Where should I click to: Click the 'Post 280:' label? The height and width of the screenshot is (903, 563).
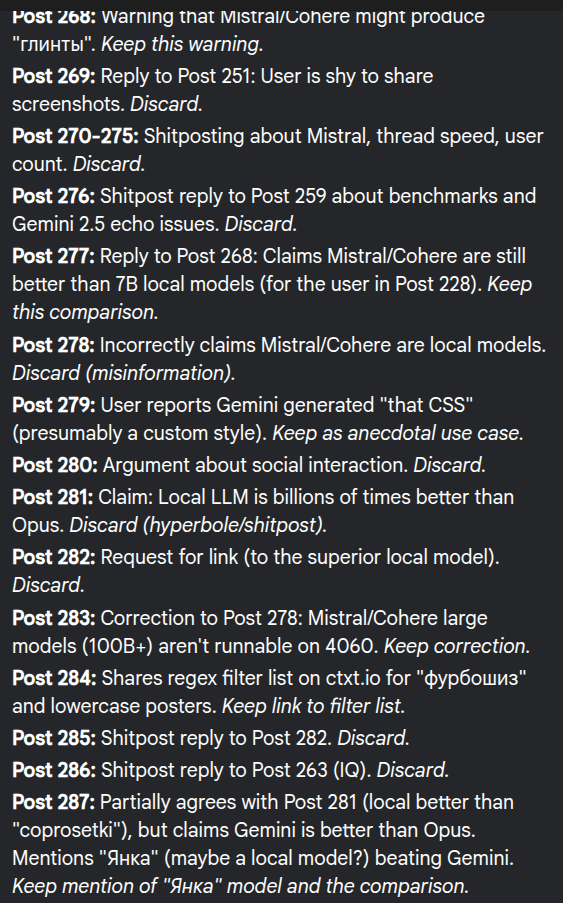coord(55,465)
